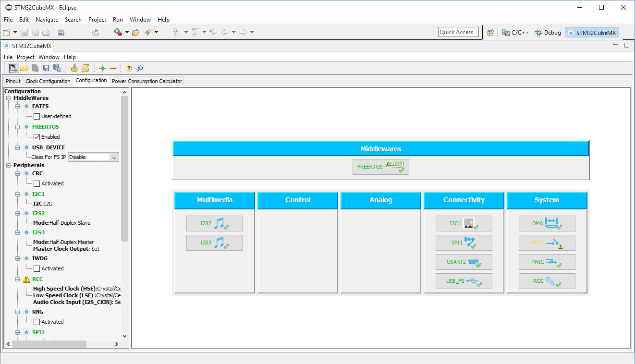Image resolution: width=635 pixels, height=364 pixels.
Task: Click the Help question-mark icon in CubeMX toolbar
Action: coord(128,68)
